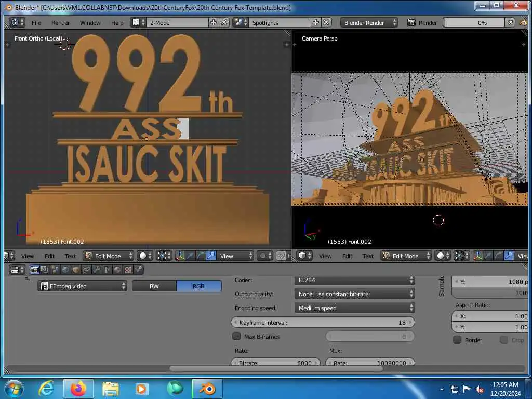The image size is (532, 399).
Task: Open the Particles properties tab
Action: pos(138,270)
